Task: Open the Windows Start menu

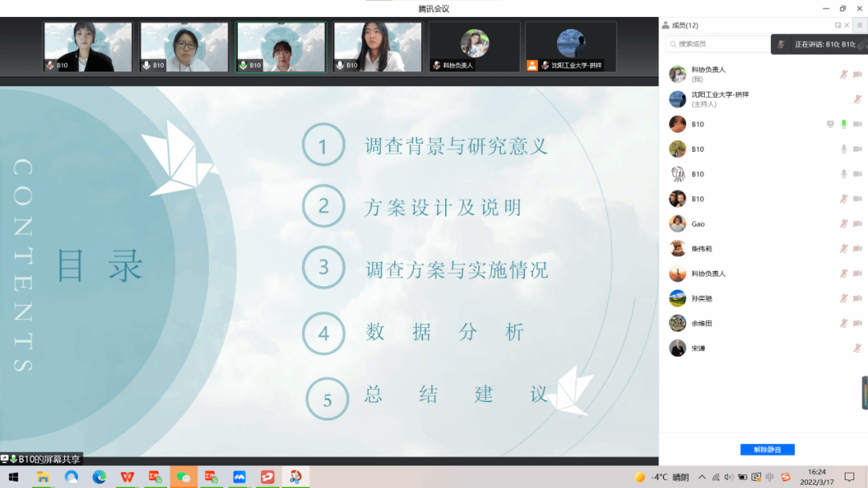Action: tap(14, 477)
